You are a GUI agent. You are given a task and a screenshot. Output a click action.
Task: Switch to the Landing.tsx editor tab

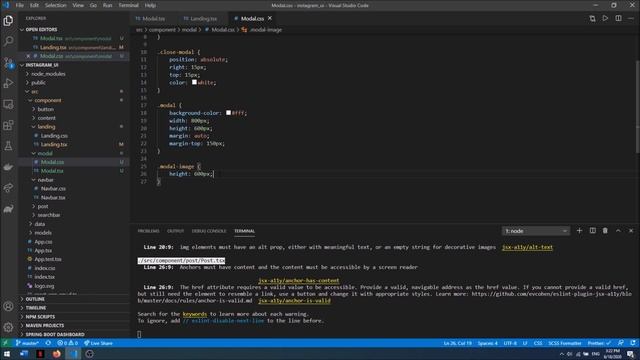(x=203, y=18)
